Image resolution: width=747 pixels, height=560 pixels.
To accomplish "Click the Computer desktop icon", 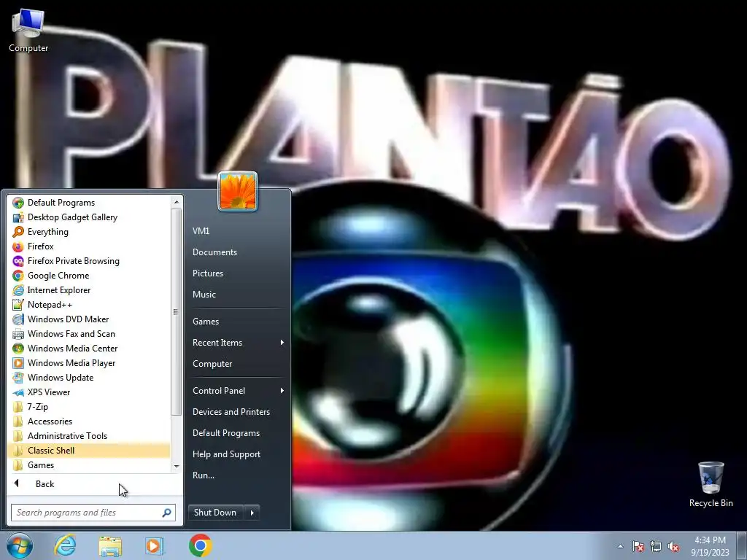I will pos(28,31).
